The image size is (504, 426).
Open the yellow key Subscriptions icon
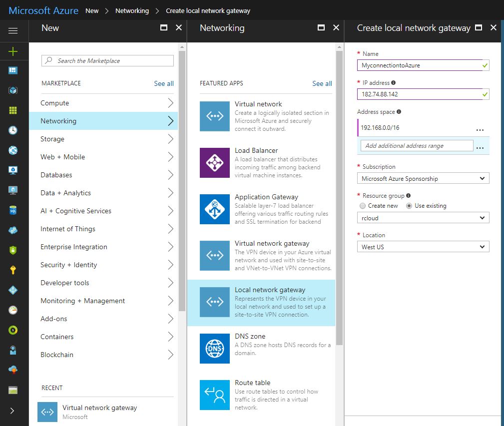coord(13,270)
